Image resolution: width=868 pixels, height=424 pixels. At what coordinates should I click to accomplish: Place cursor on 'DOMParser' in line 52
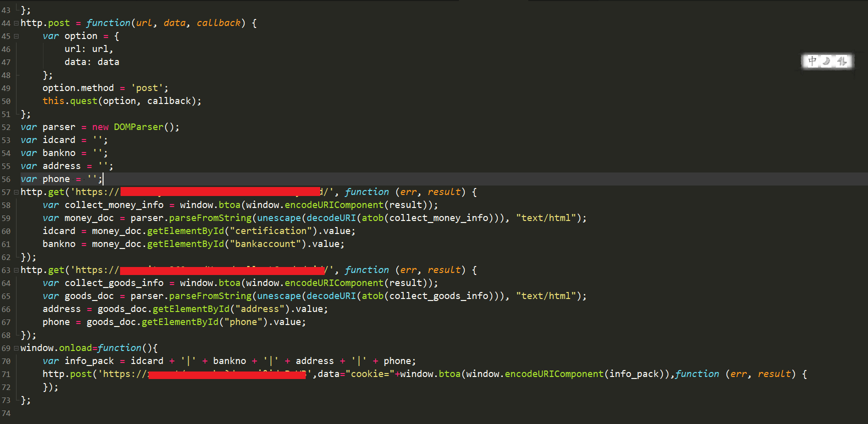(139, 127)
